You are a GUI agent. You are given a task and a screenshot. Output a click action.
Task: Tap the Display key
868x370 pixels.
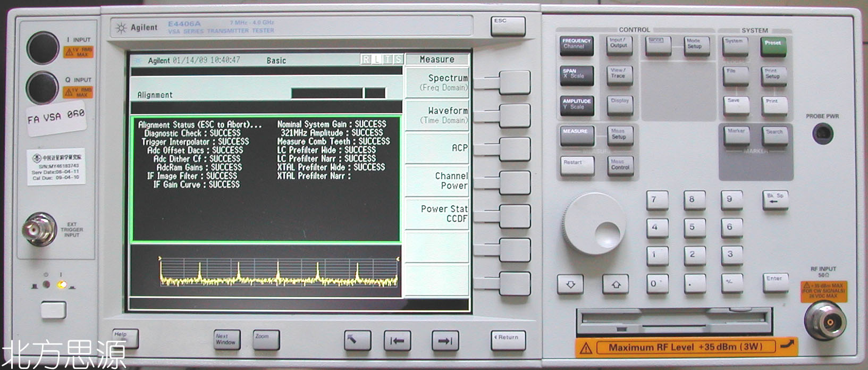click(x=619, y=106)
